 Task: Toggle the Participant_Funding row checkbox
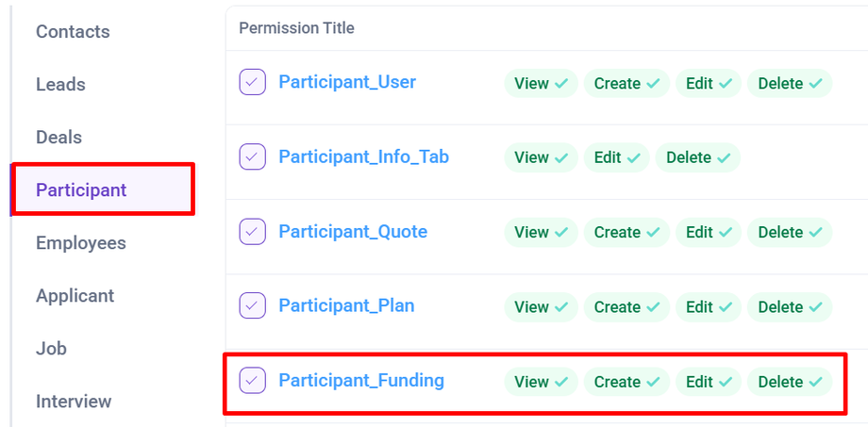click(252, 381)
